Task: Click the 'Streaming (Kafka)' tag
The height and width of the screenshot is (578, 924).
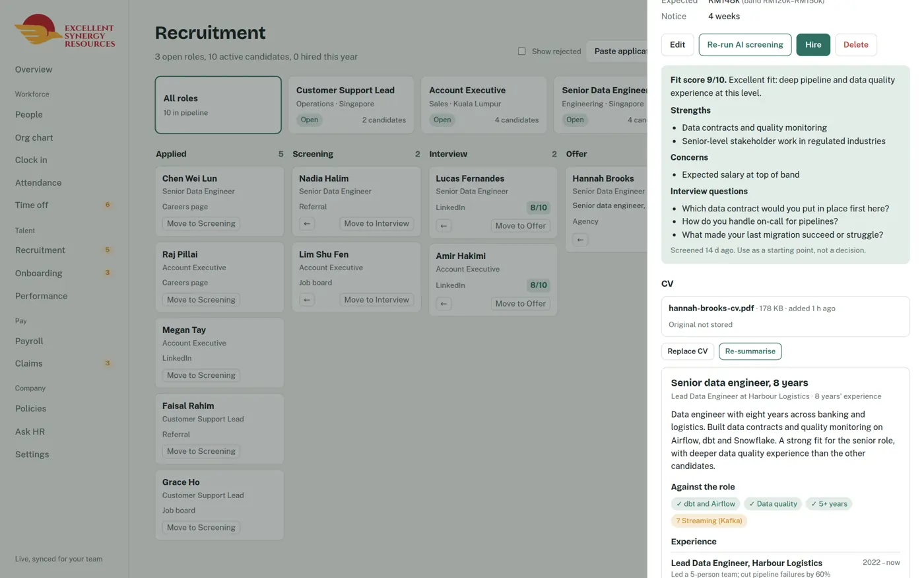Action: (709, 521)
